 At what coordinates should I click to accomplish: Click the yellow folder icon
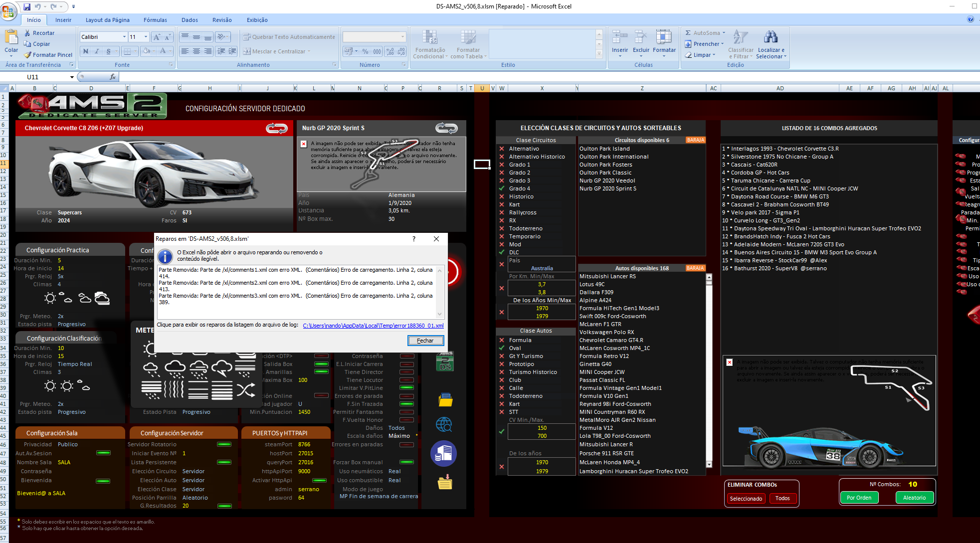pyautogui.click(x=445, y=400)
